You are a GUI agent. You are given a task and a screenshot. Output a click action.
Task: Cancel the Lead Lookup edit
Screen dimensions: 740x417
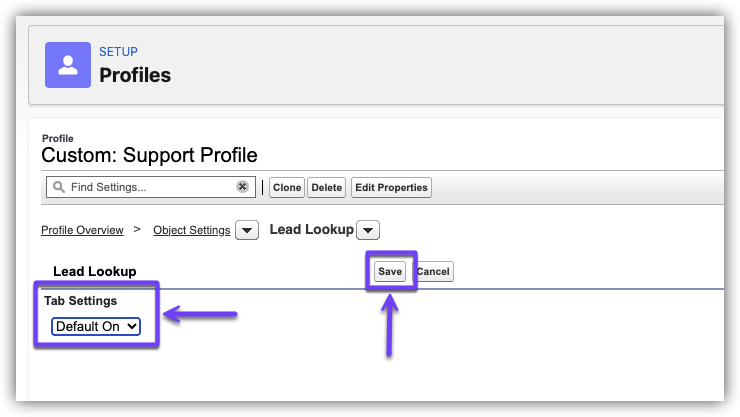[x=433, y=271]
